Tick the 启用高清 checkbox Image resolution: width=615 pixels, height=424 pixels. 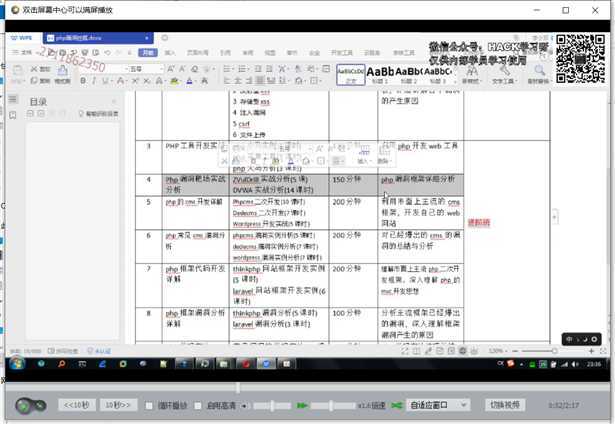[x=198, y=406]
